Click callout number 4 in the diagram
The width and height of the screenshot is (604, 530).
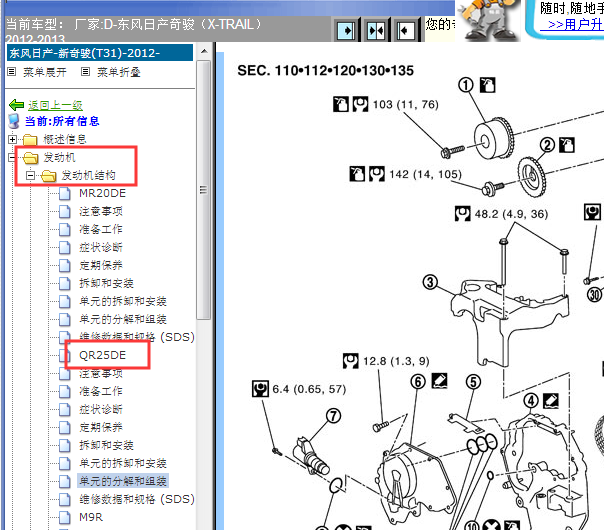coord(531,401)
